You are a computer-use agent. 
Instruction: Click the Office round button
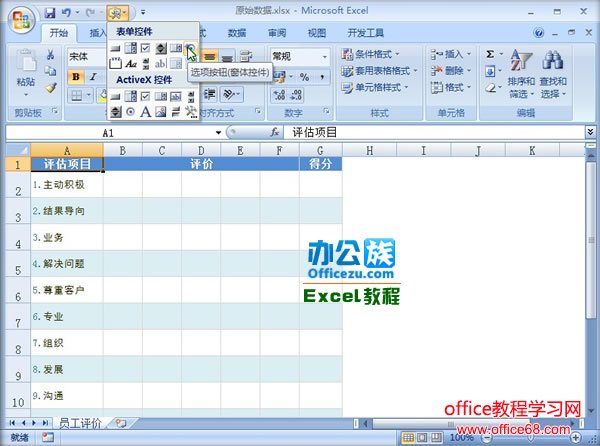[22, 19]
